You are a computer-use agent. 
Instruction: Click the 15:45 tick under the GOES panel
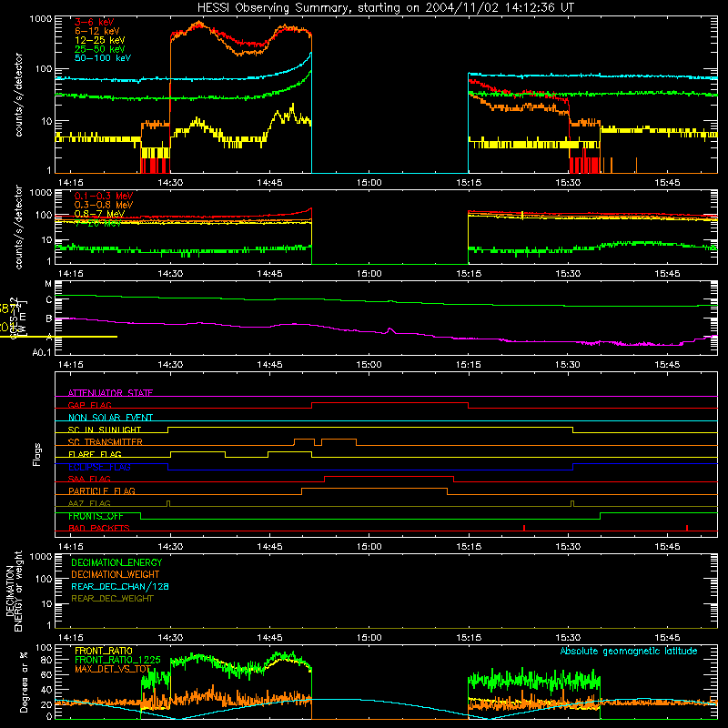pyautogui.click(x=667, y=365)
